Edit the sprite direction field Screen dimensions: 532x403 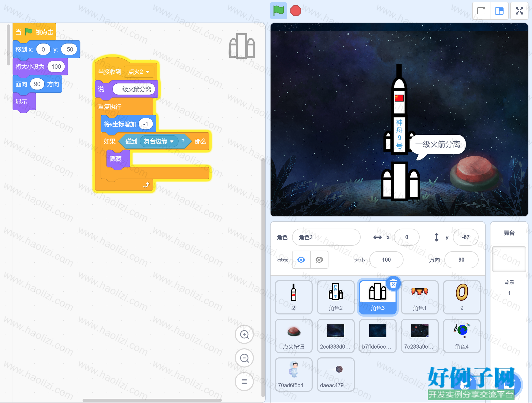(x=461, y=260)
